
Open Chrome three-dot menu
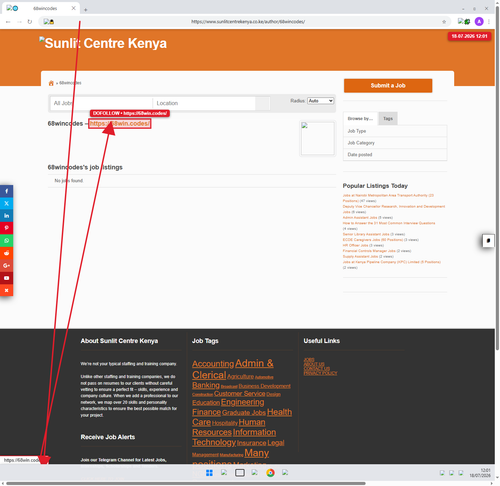489,22
